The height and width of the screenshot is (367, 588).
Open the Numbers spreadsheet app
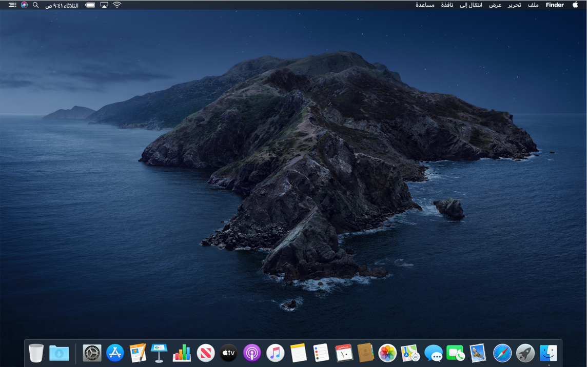(182, 353)
